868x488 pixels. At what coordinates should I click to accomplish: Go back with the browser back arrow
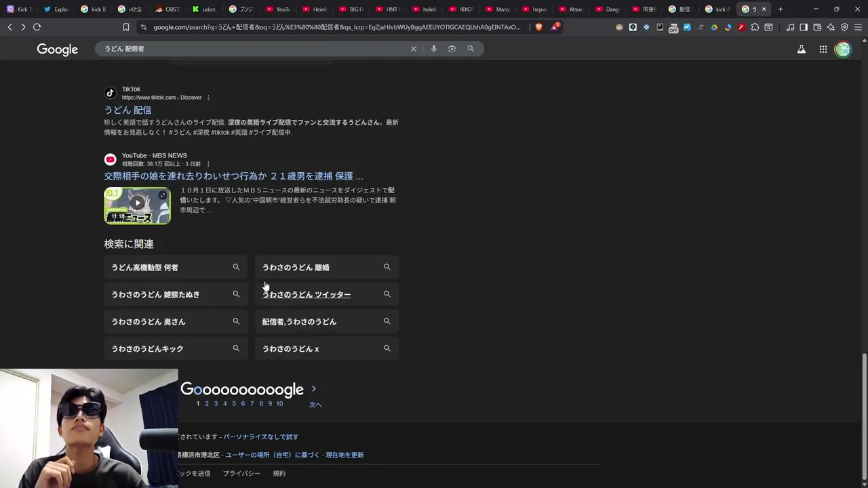[9, 27]
